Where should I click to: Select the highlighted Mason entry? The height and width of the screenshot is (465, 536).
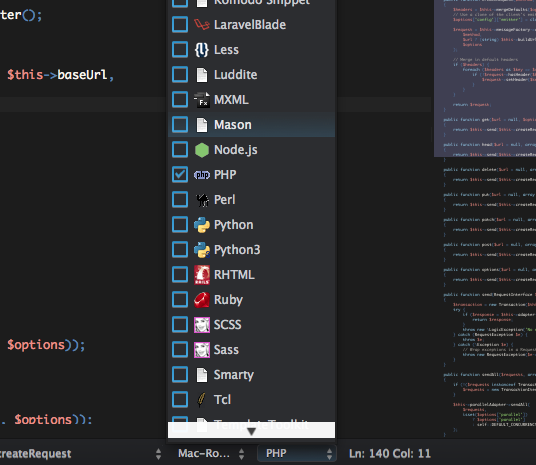pyautogui.click(x=251, y=124)
